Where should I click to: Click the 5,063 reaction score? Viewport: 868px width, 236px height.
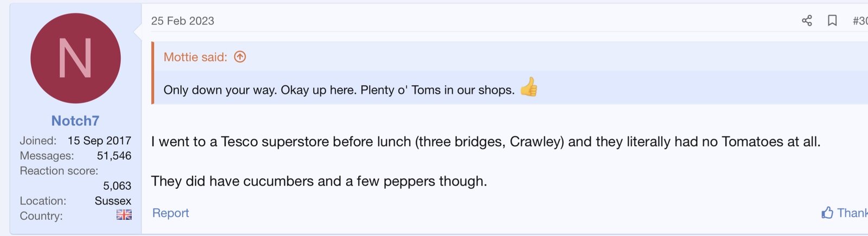pos(117,186)
